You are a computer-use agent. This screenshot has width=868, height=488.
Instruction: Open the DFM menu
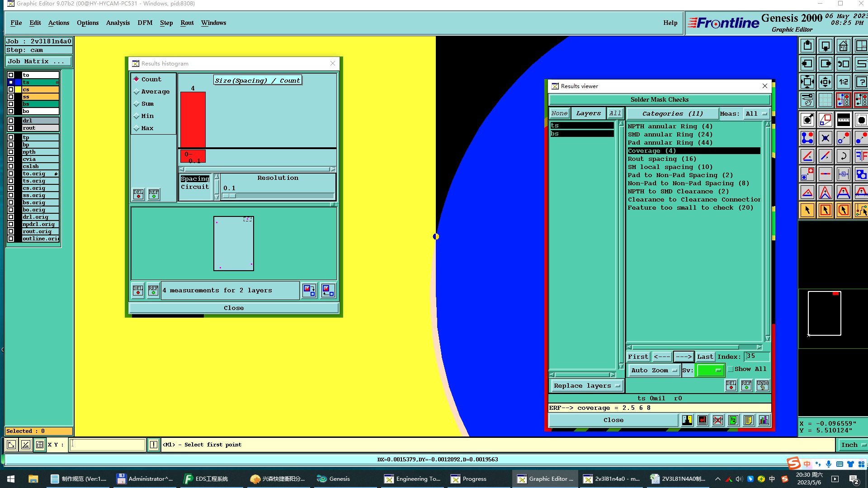pyautogui.click(x=145, y=23)
